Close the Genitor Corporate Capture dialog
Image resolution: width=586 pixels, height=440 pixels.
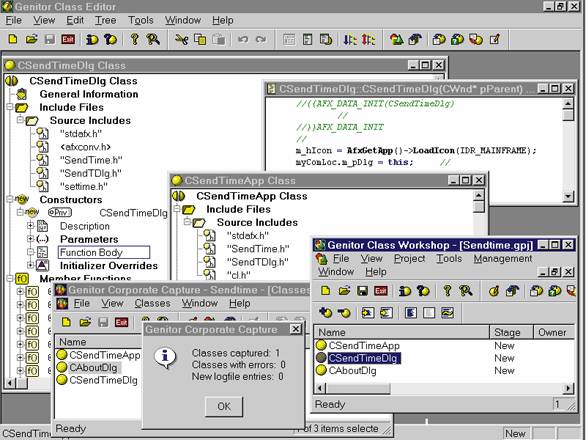[x=295, y=329]
